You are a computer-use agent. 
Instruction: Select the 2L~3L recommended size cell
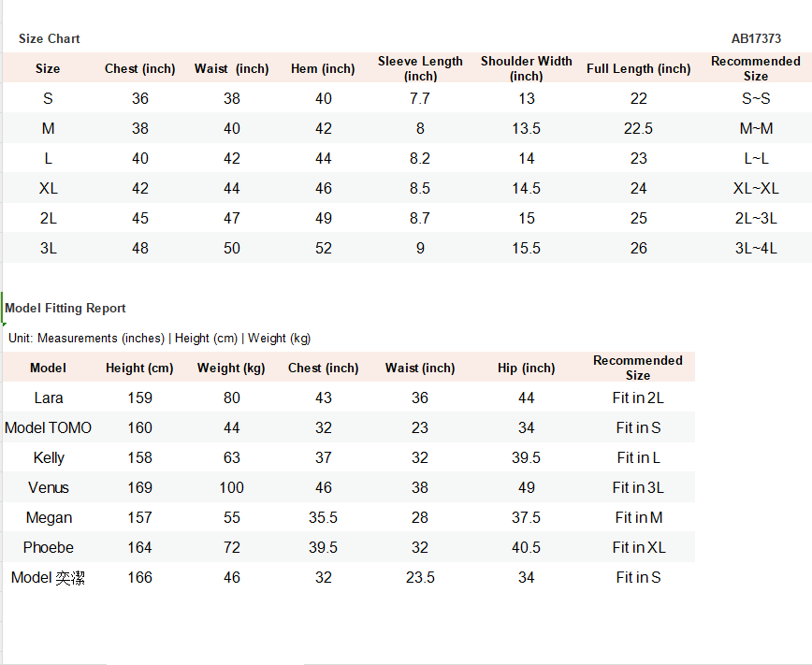tap(756, 218)
